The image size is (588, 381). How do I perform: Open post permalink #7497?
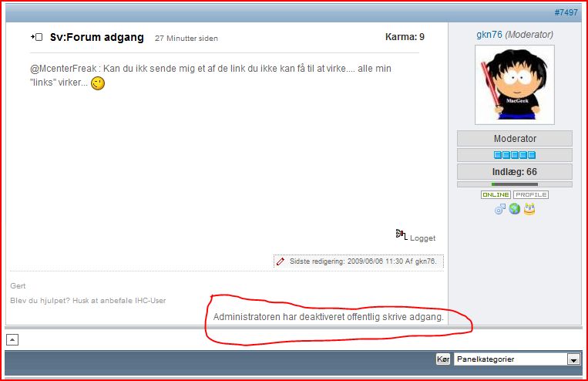click(567, 13)
